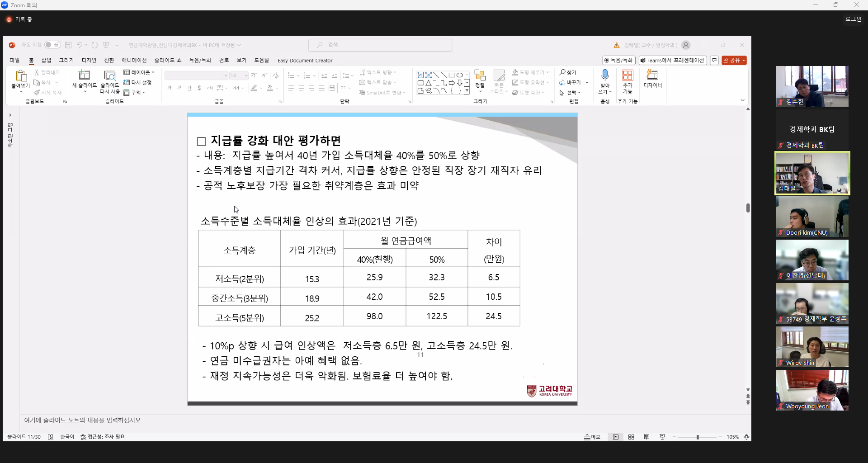Viewport: 868px width, 463px height.
Task: Select the Triangle shape in shapes gallery
Action: point(429,83)
